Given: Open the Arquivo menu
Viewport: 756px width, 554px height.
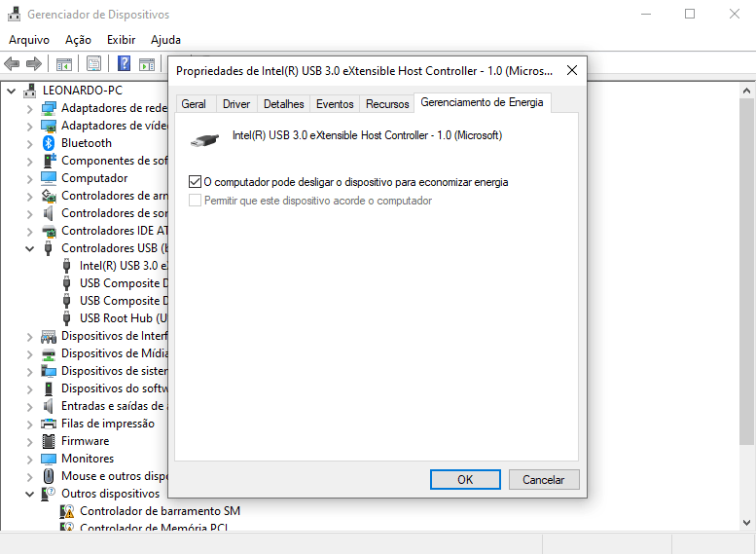Looking at the screenshot, I should click(29, 40).
